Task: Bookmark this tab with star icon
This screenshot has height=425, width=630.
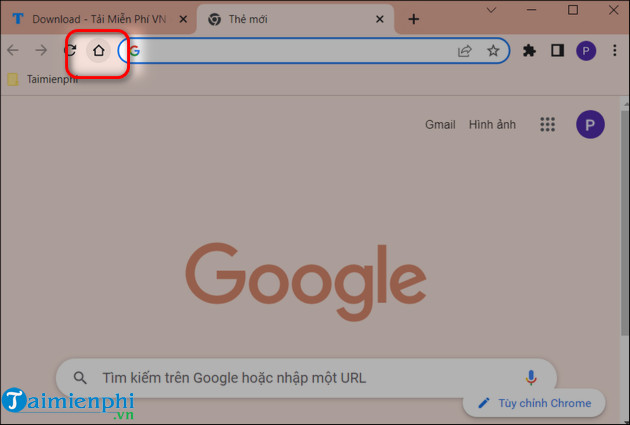Action: [493, 51]
